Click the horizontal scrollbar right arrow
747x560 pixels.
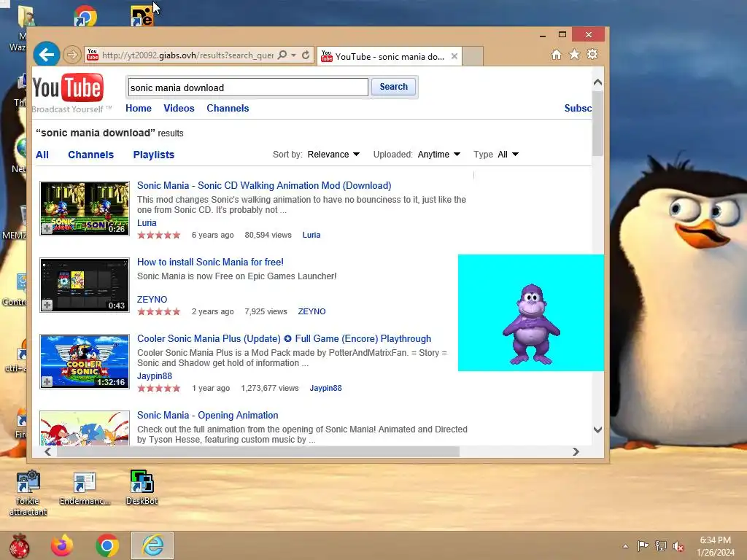pos(576,451)
